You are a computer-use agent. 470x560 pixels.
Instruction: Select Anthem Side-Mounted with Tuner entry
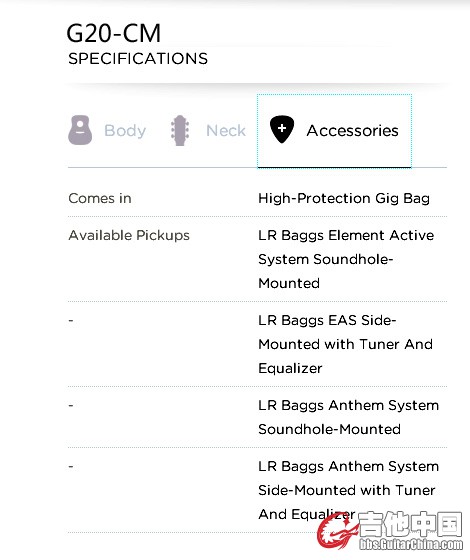click(348, 490)
